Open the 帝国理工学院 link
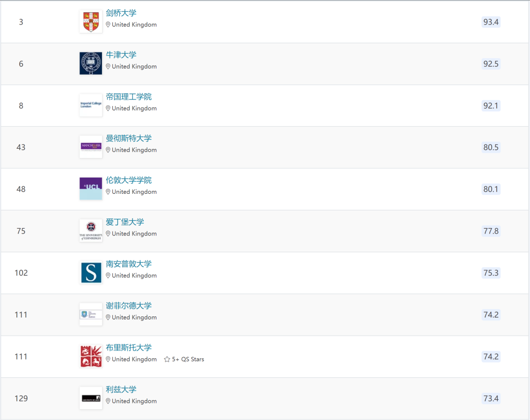 [x=129, y=97]
